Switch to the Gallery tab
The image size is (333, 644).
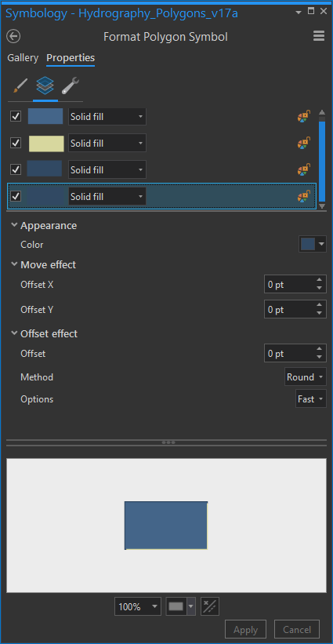pyautogui.click(x=23, y=58)
